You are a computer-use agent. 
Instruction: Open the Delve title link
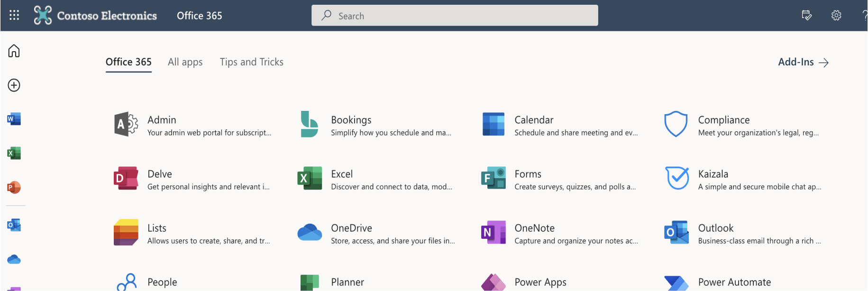click(x=160, y=174)
